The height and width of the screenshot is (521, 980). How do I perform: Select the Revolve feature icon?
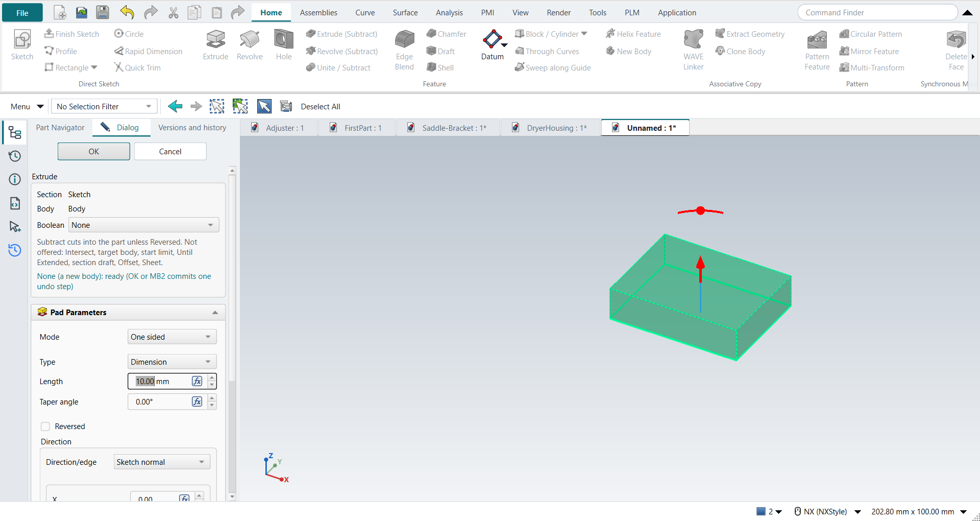pyautogui.click(x=250, y=39)
